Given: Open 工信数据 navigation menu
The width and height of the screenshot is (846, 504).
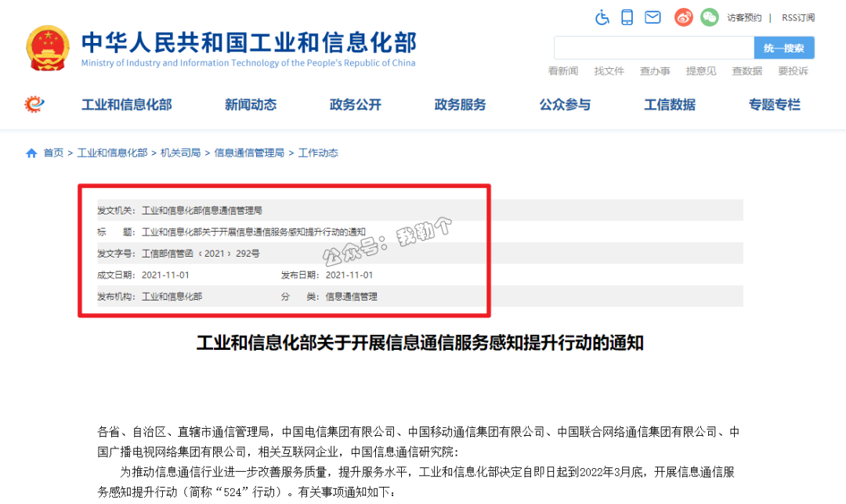Looking at the screenshot, I should (670, 105).
